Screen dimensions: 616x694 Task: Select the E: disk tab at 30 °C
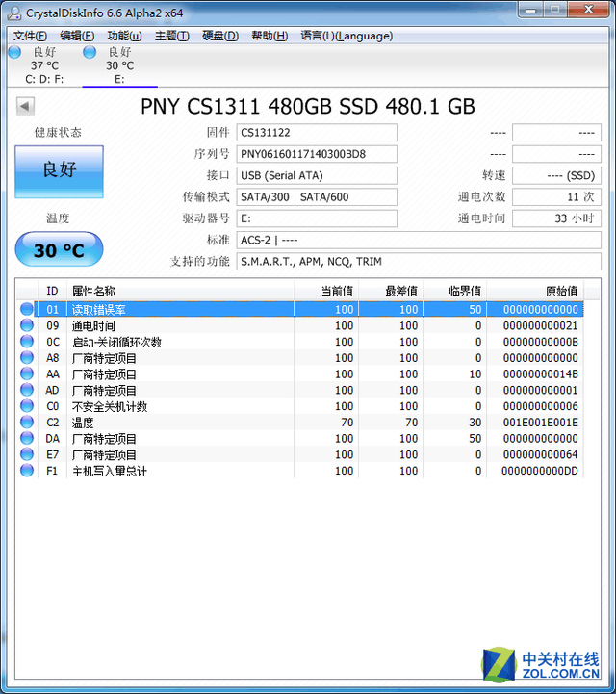click(x=119, y=65)
